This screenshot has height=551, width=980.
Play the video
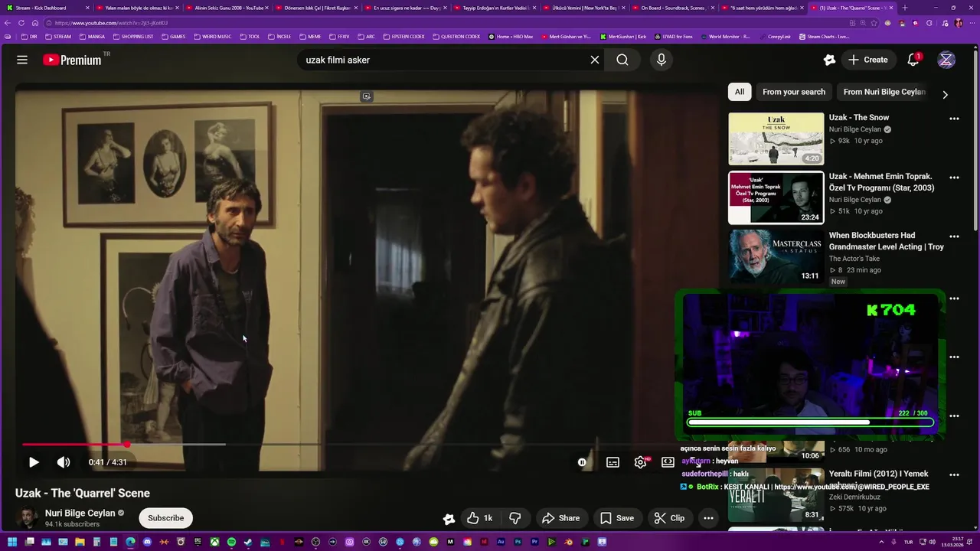pyautogui.click(x=34, y=462)
